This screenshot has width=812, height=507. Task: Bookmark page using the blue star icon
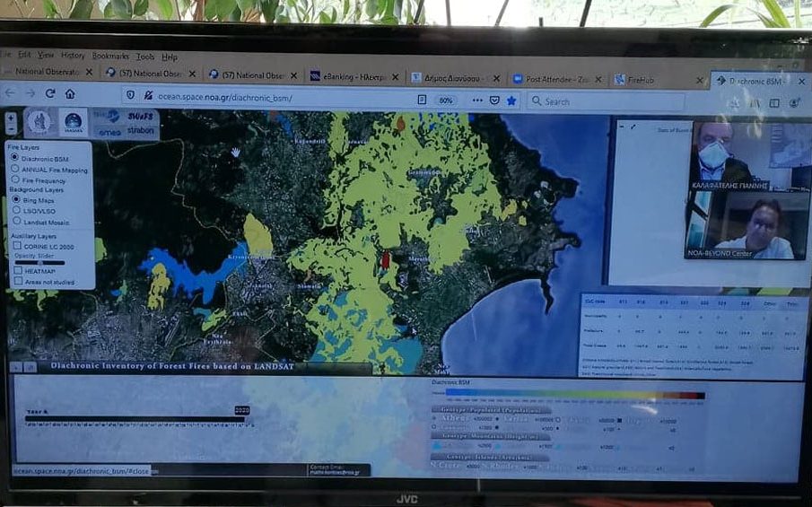[511, 101]
